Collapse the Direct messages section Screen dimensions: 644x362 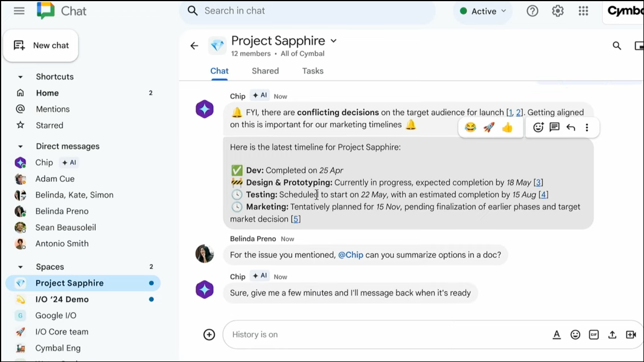click(20, 146)
